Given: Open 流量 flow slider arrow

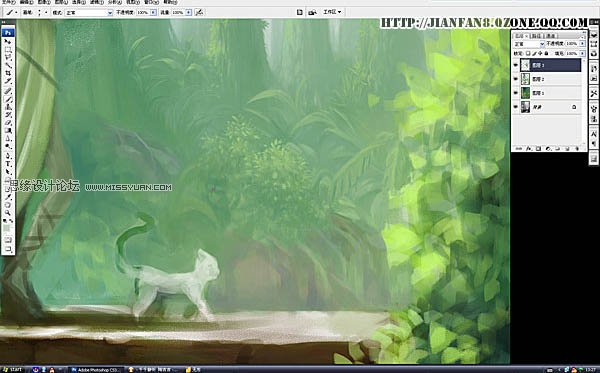Looking at the screenshot, I should tap(189, 13).
